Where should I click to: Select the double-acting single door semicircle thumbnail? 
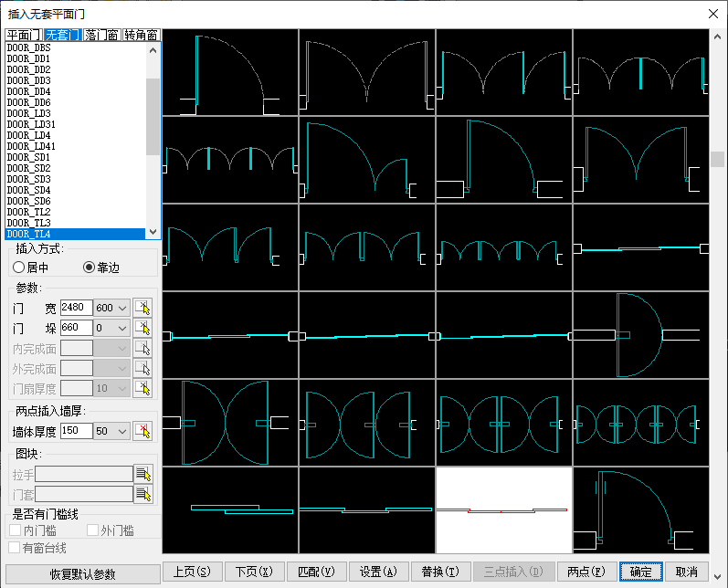click(640, 334)
